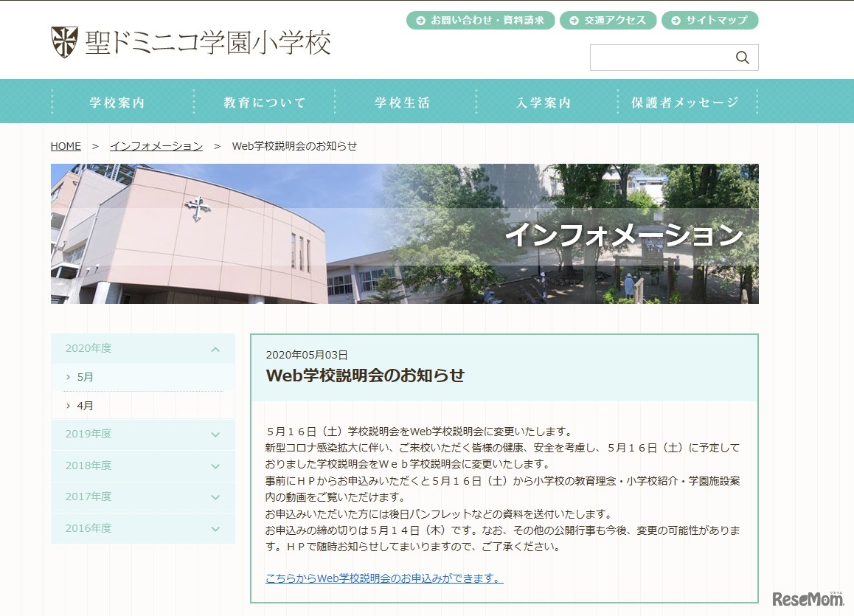This screenshot has height=616, width=854.
Task: Expand the 2019年度 section
Action: click(x=215, y=434)
